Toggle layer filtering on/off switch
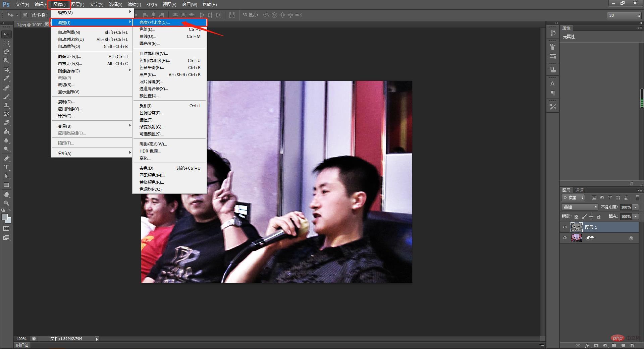 pos(637,198)
